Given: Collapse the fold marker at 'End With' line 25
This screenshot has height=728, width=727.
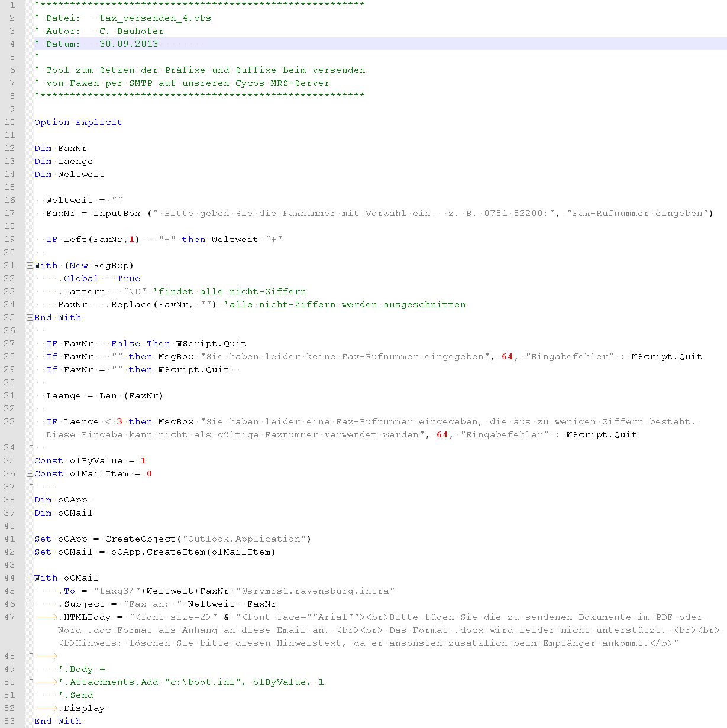Looking at the screenshot, I should point(30,318).
